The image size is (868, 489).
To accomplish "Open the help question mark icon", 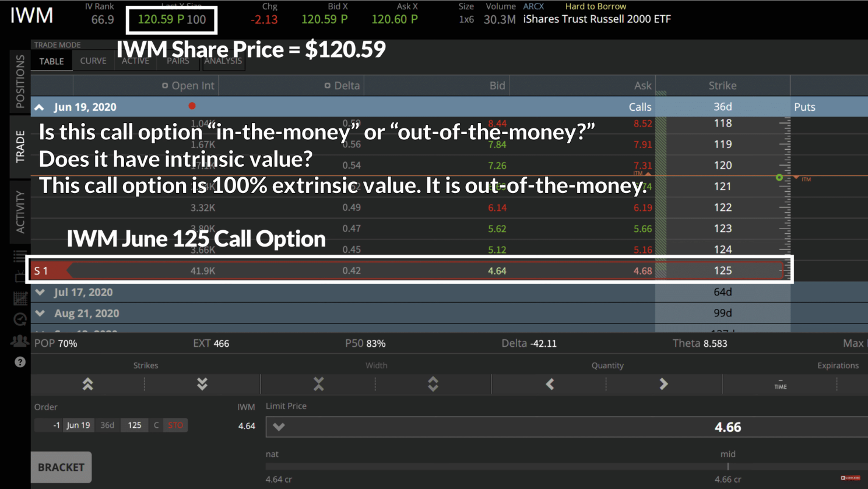I will pyautogui.click(x=20, y=362).
